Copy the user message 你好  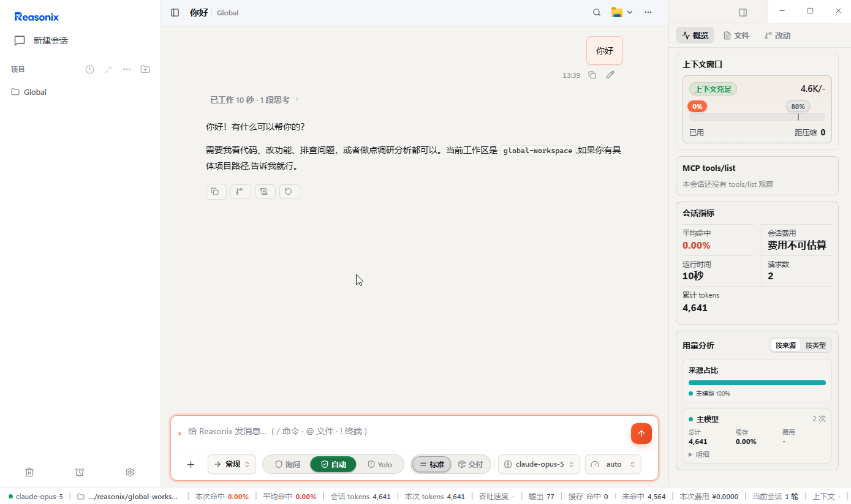(x=592, y=75)
